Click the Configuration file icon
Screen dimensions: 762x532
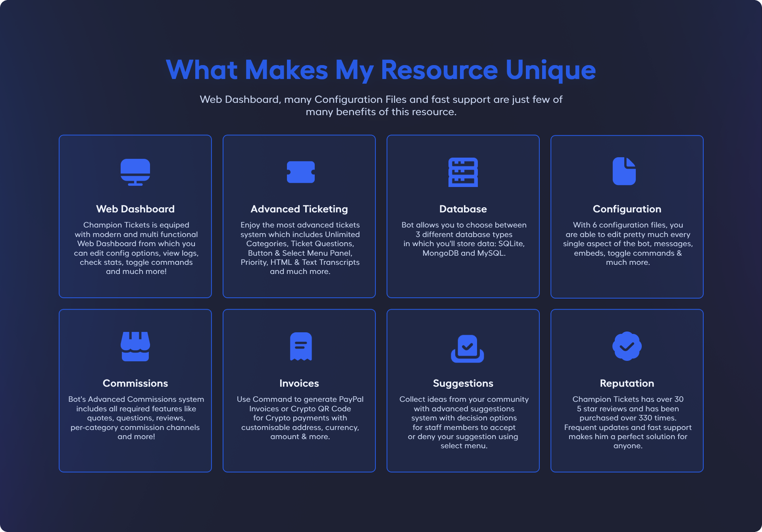(624, 171)
